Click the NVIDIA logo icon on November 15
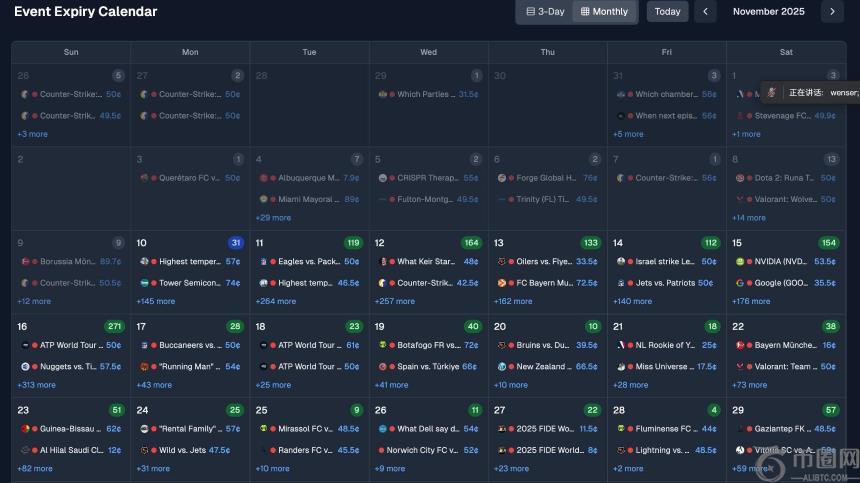 point(740,262)
